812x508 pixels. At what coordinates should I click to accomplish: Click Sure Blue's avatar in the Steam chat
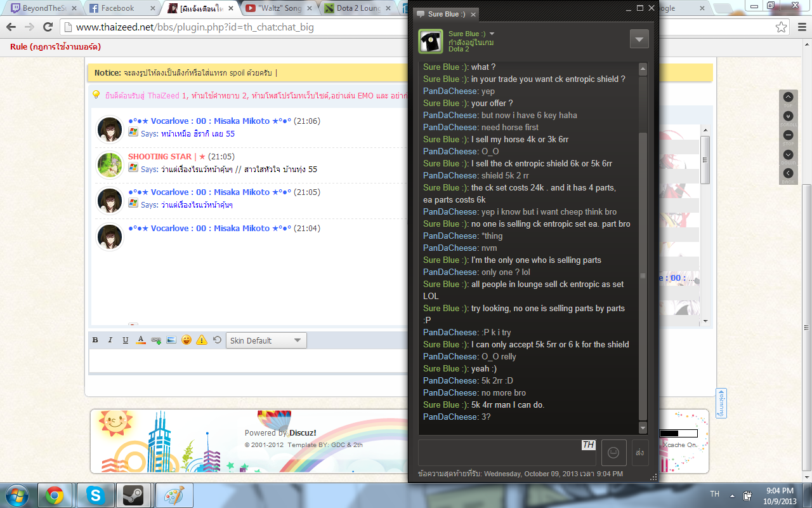[431, 41]
